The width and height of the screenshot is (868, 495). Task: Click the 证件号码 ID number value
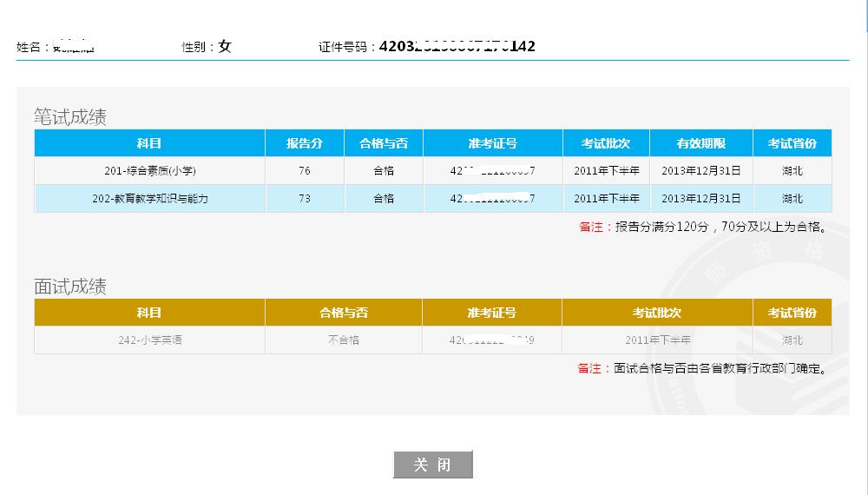click(x=457, y=47)
